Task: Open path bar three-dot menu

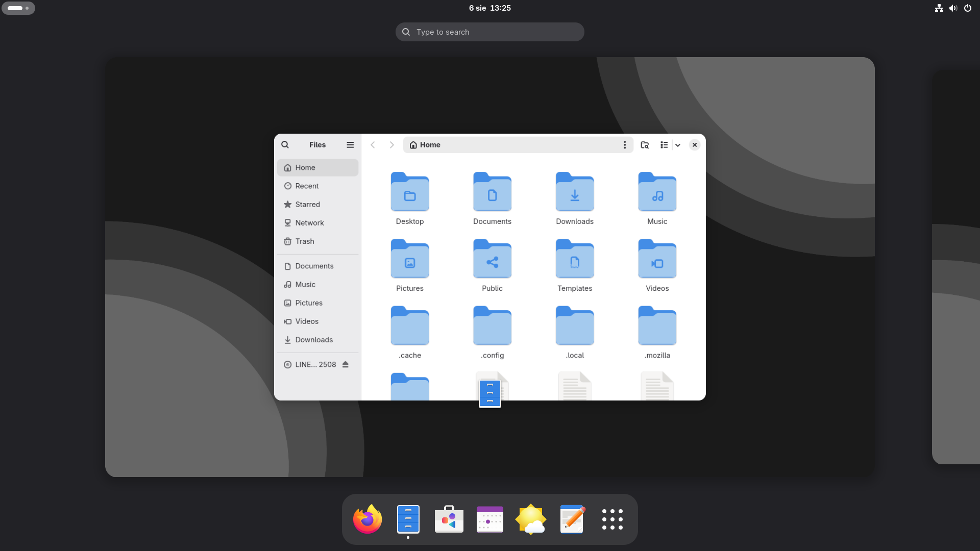Action: point(624,145)
